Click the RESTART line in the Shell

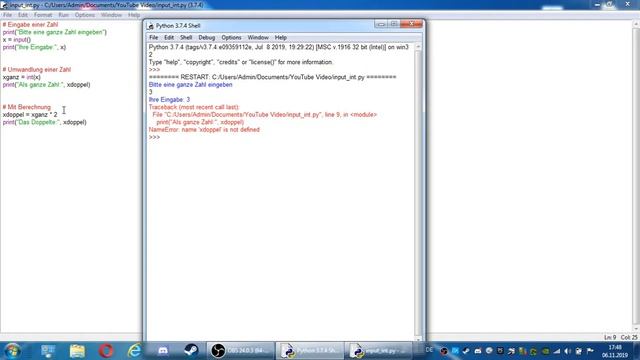click(272, 77)
